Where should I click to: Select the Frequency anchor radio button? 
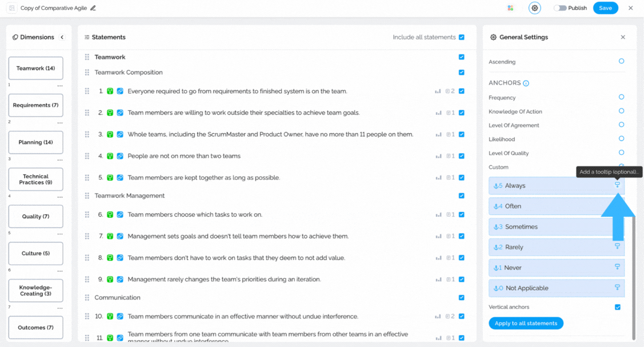(x=621, y=97)
